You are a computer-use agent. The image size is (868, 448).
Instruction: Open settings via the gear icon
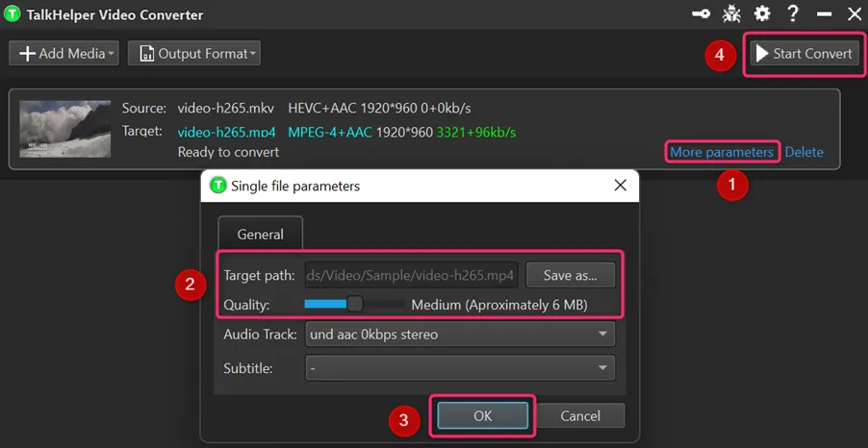coord(762,13)
